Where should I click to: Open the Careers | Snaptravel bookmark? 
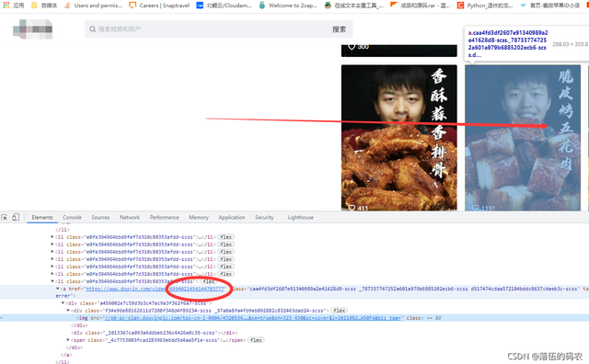159,6
